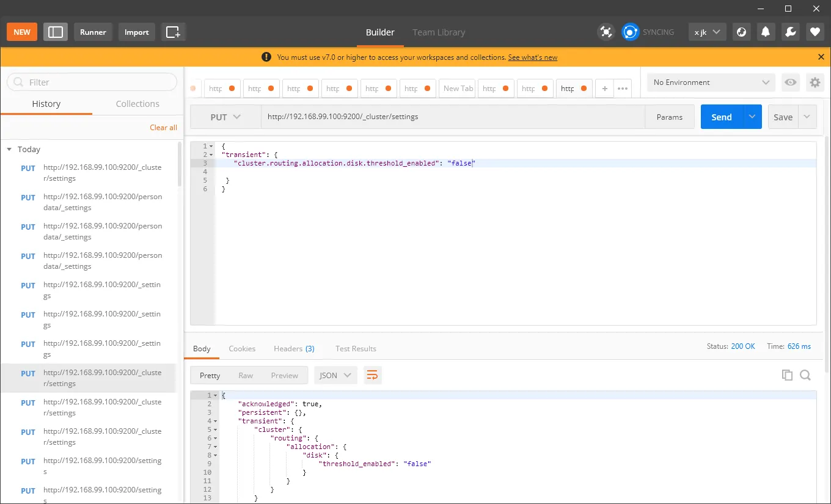
Task: Open the JSON format dropdown
Action: point(335,375)
